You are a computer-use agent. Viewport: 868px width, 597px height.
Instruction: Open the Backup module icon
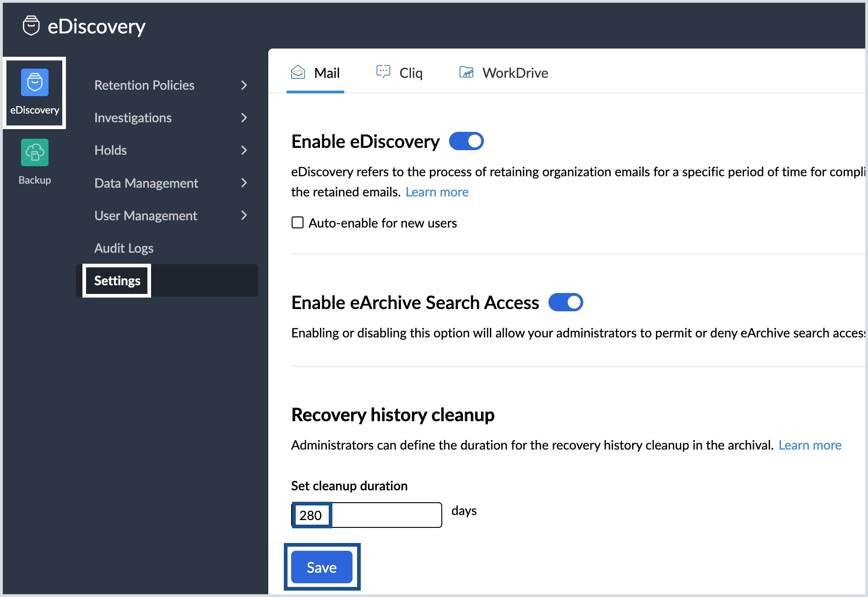click(35, 153)
